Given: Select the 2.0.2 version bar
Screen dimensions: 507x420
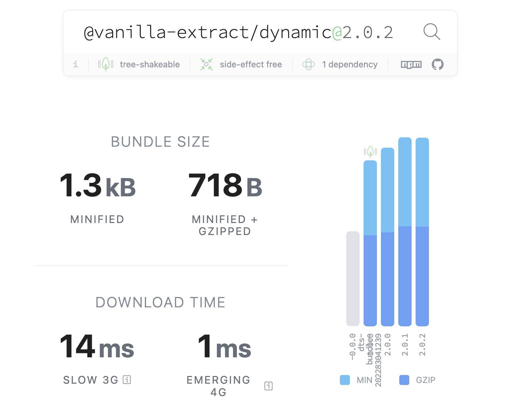Looking at the screenshot, I should [422, 232].
